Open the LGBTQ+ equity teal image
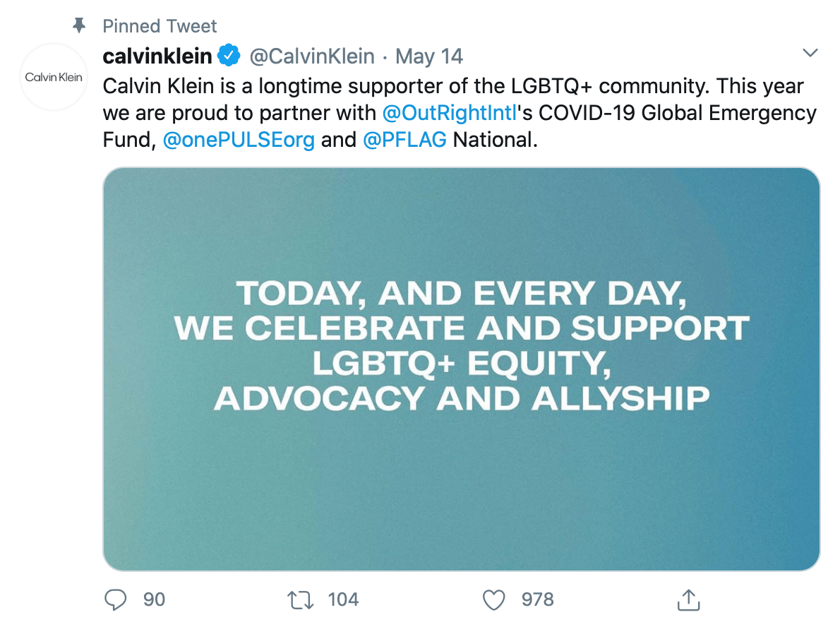The image size is (840, 622). (x=461, y=369)
